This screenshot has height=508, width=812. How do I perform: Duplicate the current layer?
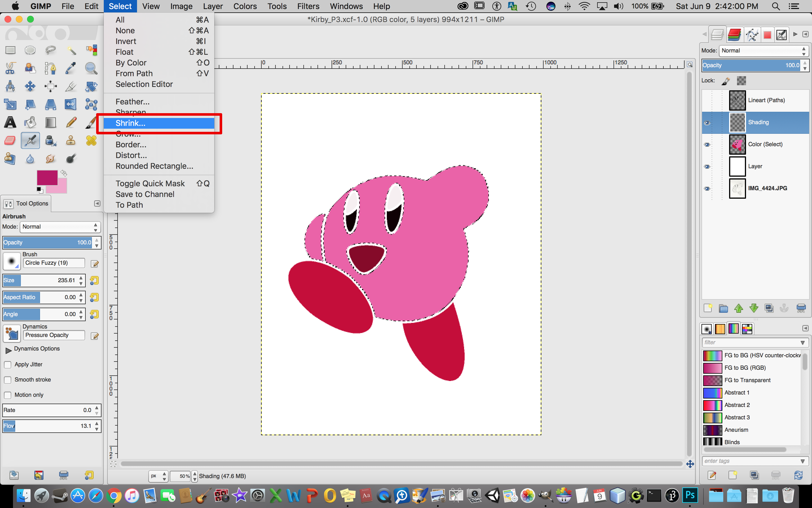[x=769, y=308]
